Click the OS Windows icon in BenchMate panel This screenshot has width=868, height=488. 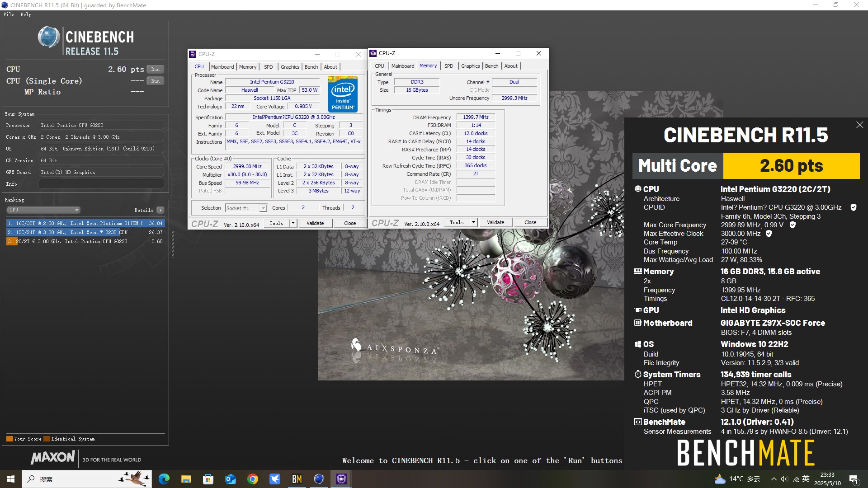click(638, 344)
